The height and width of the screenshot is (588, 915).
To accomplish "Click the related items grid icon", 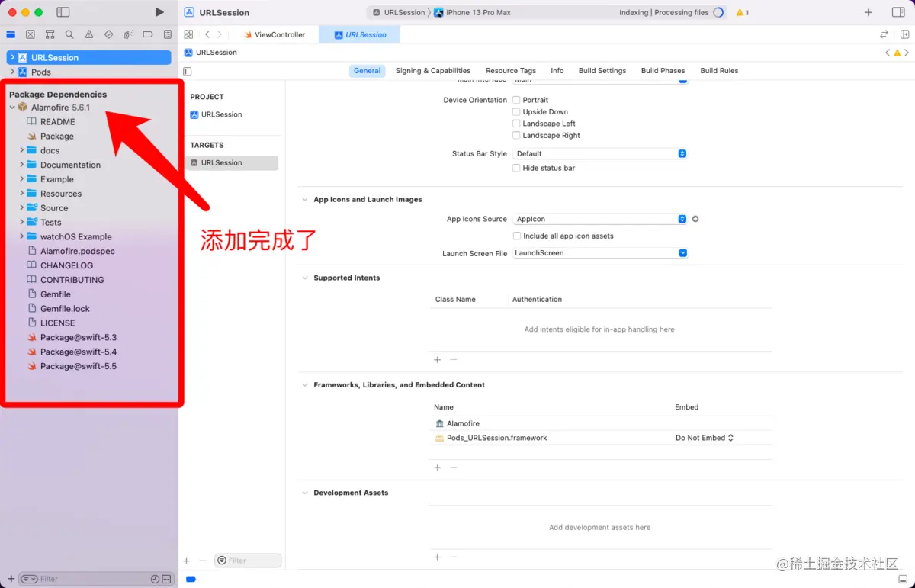I will pos(188,34).
